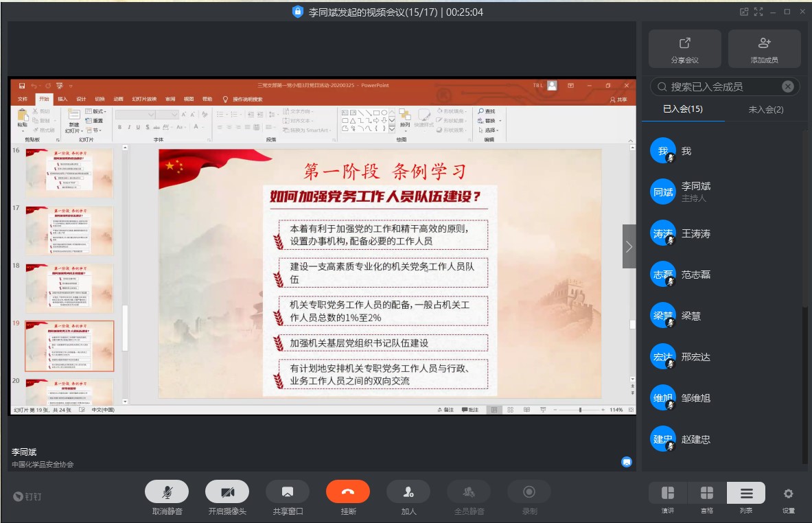Click the 添加成员 add member button

point(764,49)
